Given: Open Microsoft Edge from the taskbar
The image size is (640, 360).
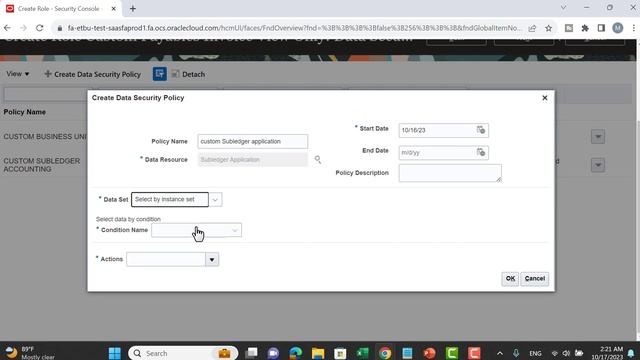Looking at the screenshot, I should point(296,353).
